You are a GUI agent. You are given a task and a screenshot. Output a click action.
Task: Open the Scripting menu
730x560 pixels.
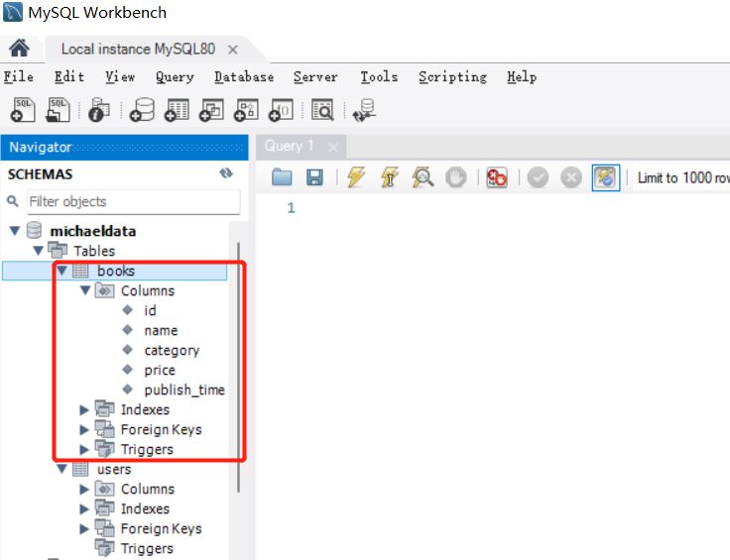(452, 76)
